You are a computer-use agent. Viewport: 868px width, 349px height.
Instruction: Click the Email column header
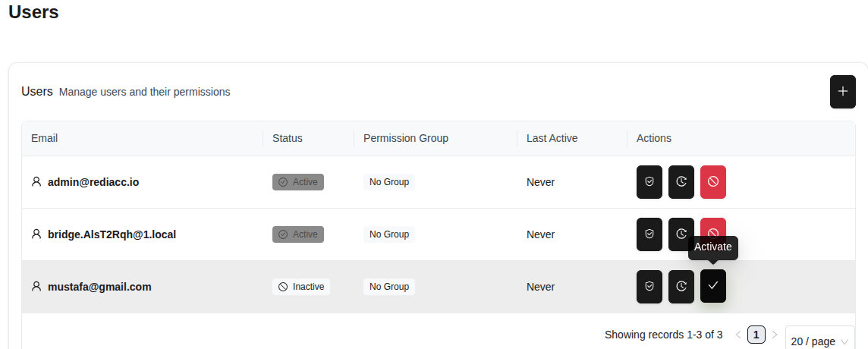(45, 138)
